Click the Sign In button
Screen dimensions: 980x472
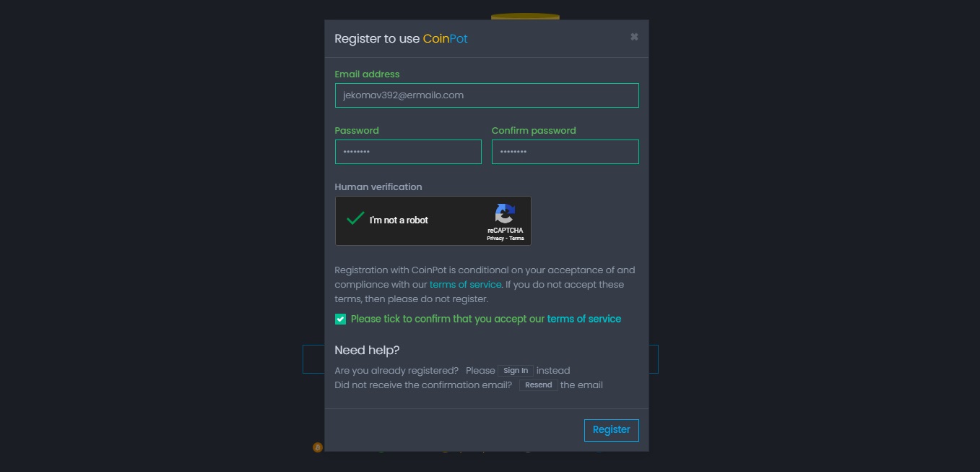pyautogui.click(x=516, y=370)
